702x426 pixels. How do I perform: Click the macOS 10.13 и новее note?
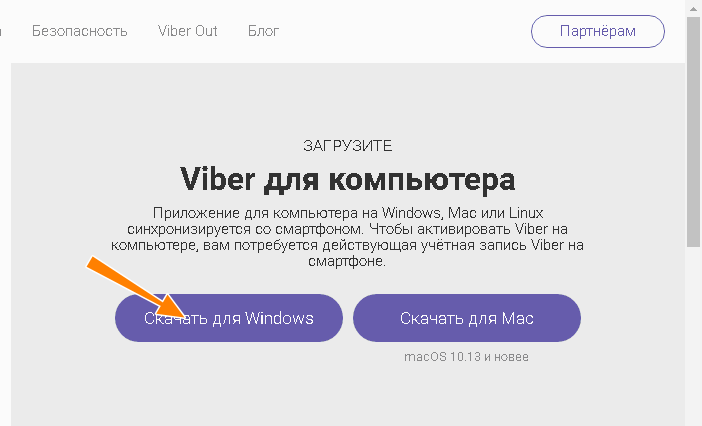466,357
